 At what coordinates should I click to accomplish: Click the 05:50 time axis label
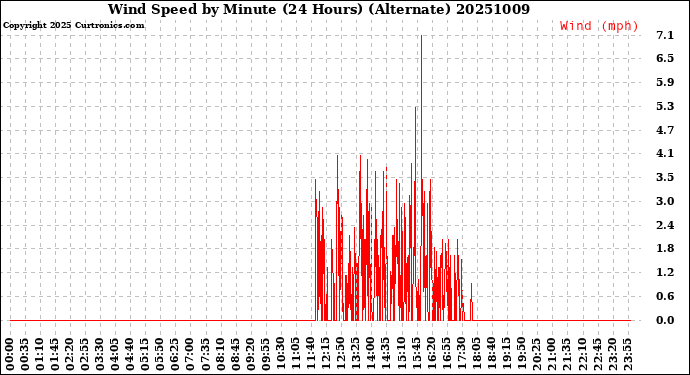161,355
